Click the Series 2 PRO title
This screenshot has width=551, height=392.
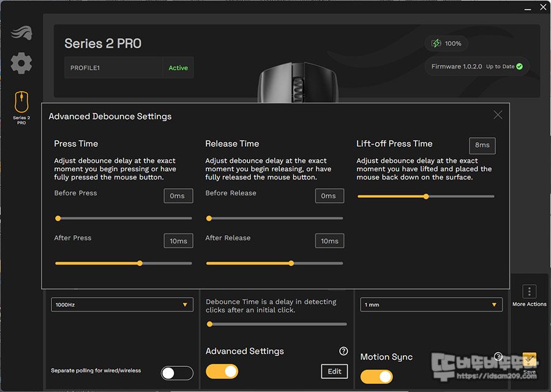[x=103, y=43]
